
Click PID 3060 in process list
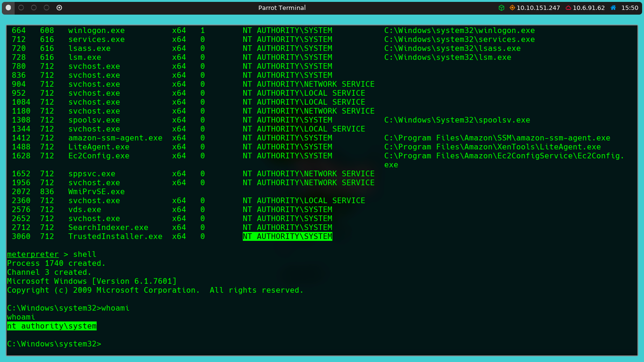pos(21,237)
